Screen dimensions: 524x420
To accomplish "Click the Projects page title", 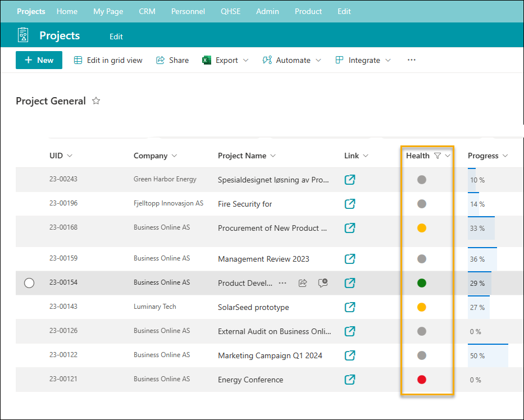I will (60, 35).
